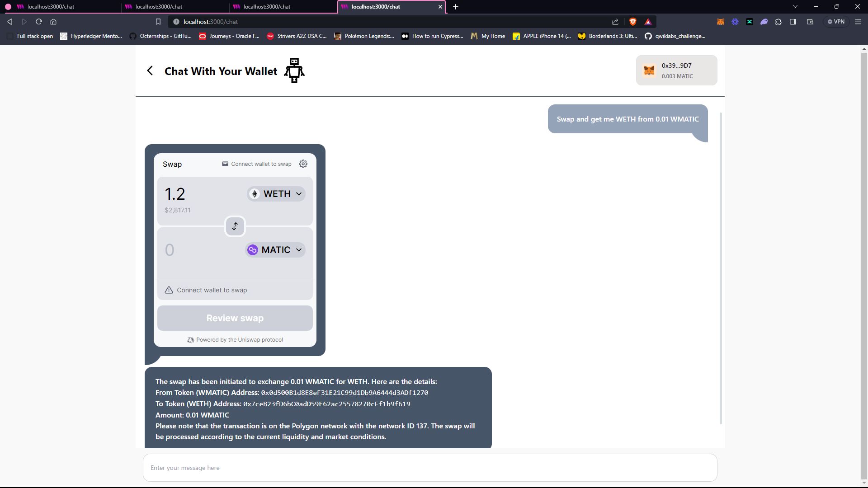The image size is (868, 488).
Task: Toggle the Brave VPN button
Action: pos(836,22)
